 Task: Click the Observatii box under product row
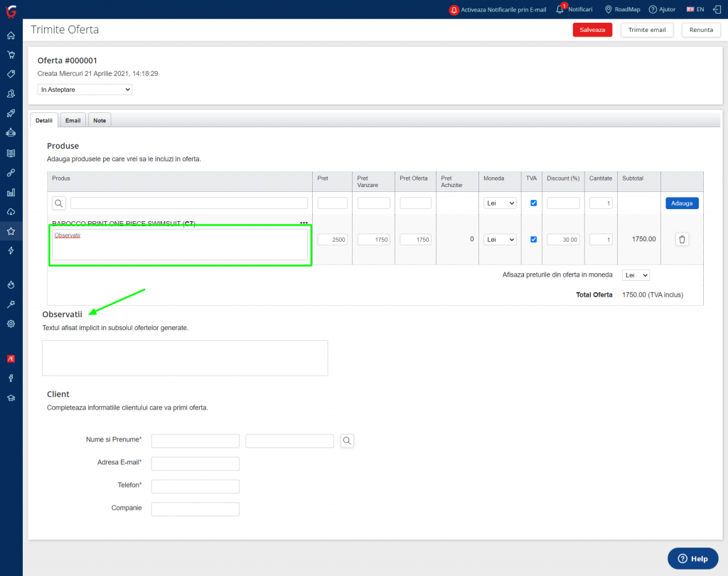tap(180, 245)
